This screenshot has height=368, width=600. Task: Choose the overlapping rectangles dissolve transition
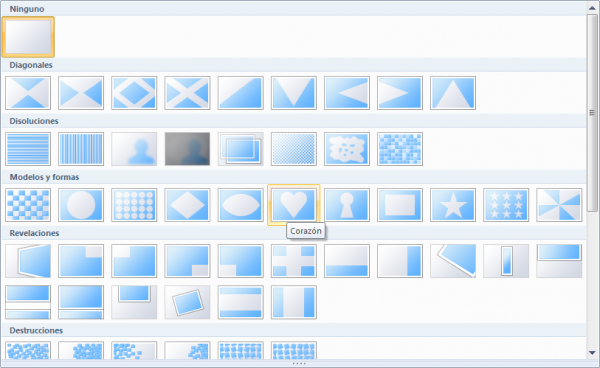(241, 149)
